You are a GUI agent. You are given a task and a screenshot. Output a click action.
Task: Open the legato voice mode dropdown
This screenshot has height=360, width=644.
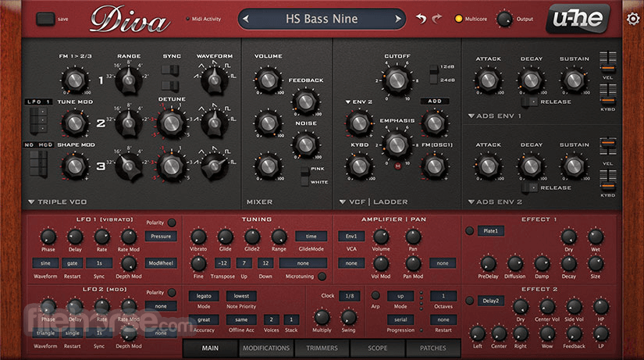pyautogui.click(x=204, y=296)
